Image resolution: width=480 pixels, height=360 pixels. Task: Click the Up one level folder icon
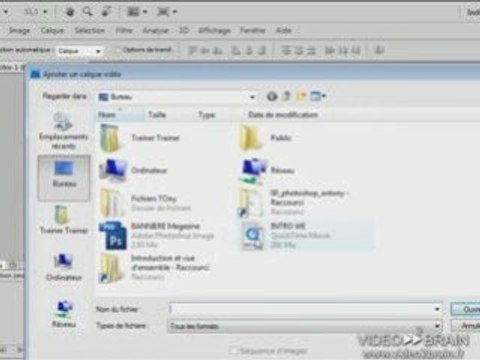click(x=286, y=97)
